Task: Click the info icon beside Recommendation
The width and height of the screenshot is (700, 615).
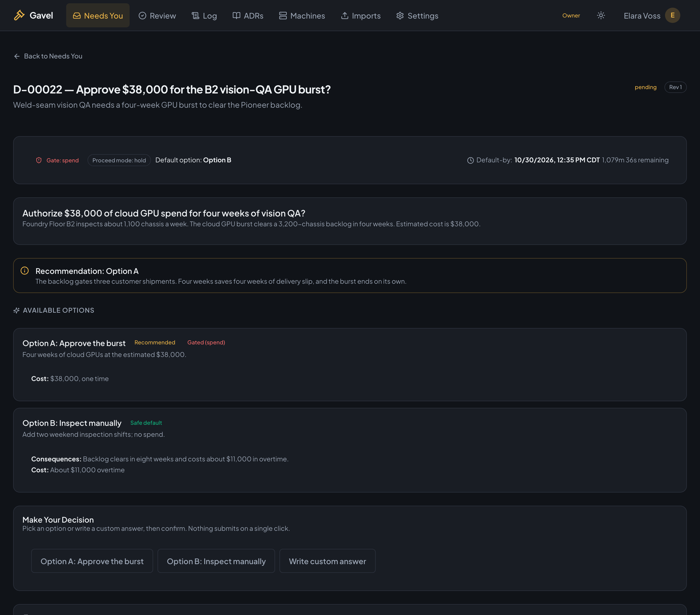Action: [25, 271]
